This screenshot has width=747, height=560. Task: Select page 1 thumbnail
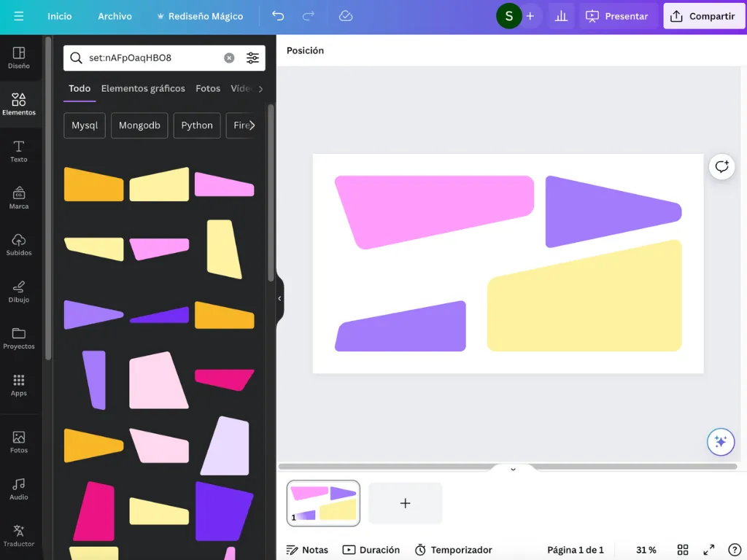click(x=323, y=503)
